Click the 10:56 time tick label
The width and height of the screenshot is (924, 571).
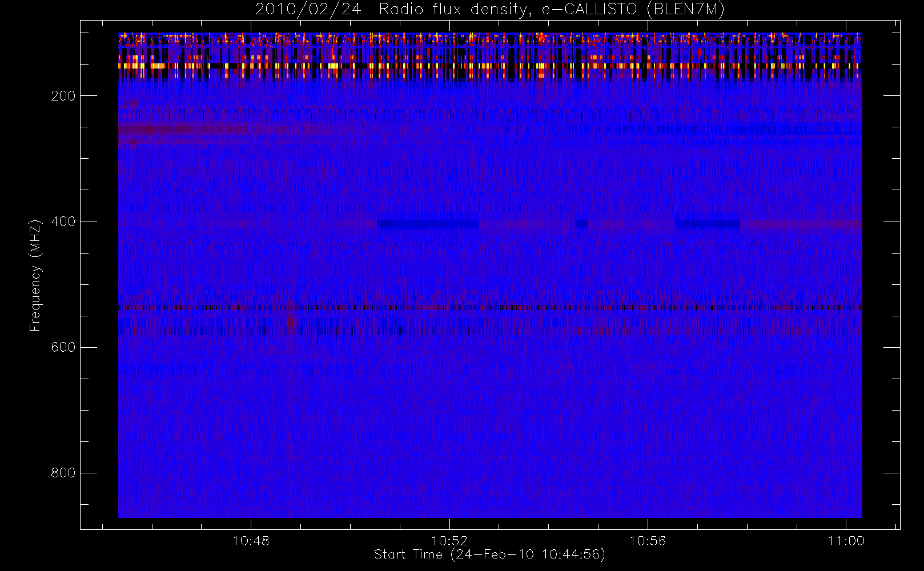pos(648,541)
